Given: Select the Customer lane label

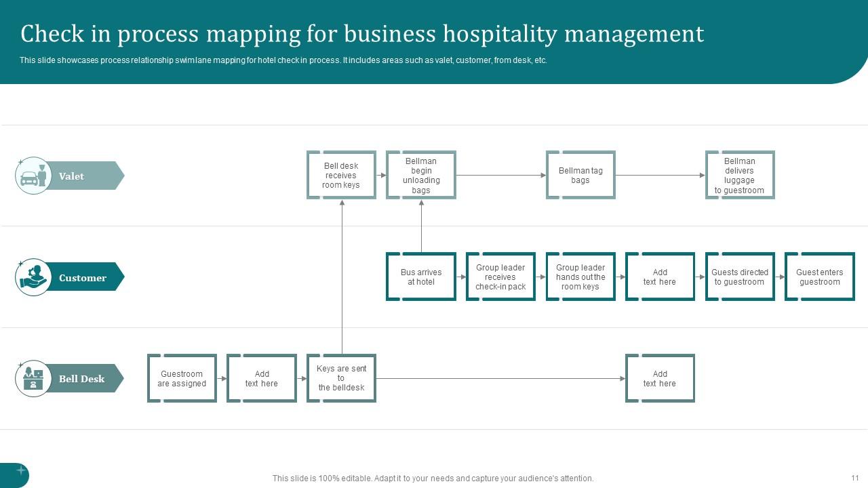Looking at the screenshot, I should coord(84,277).
